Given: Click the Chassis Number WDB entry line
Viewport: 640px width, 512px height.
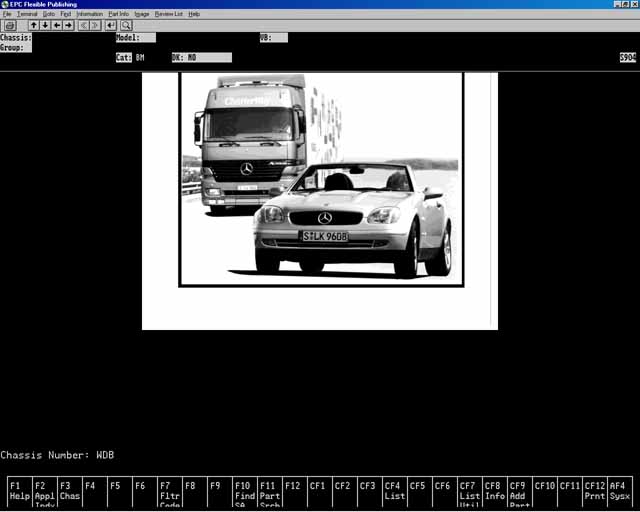Looking at the screenshot, I should click(x=57, y=455).
